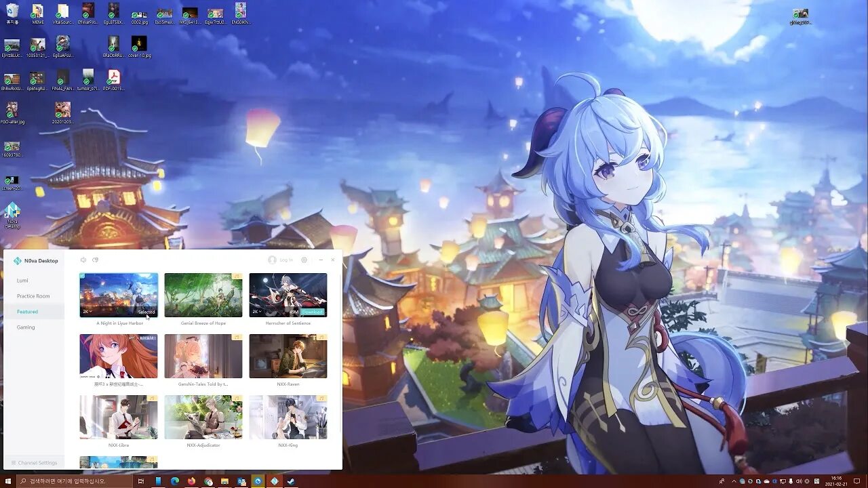This screenshot has width=868, height=488.
Task: Select the FINAL_FAN desktop file
Action: click(63, 80)
